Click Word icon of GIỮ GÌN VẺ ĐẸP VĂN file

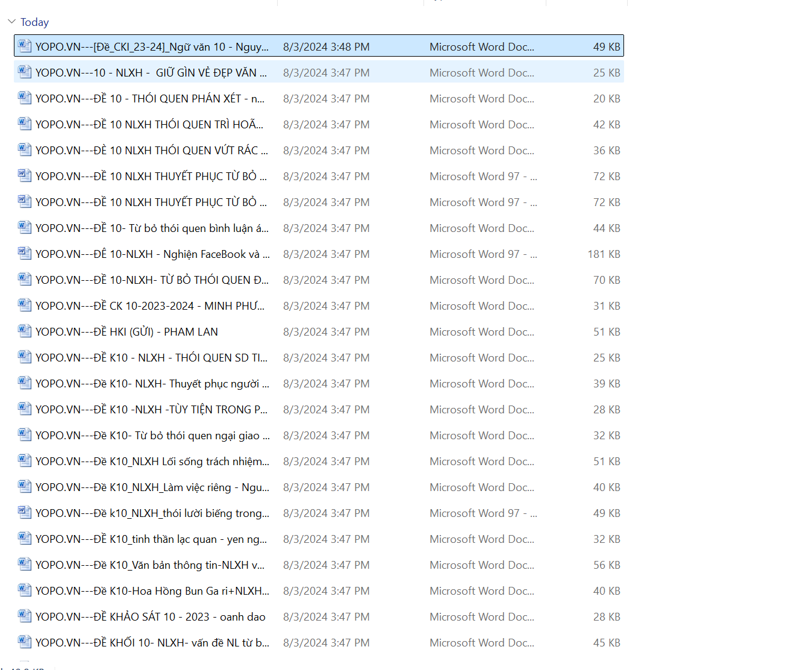tap(25, 72)
